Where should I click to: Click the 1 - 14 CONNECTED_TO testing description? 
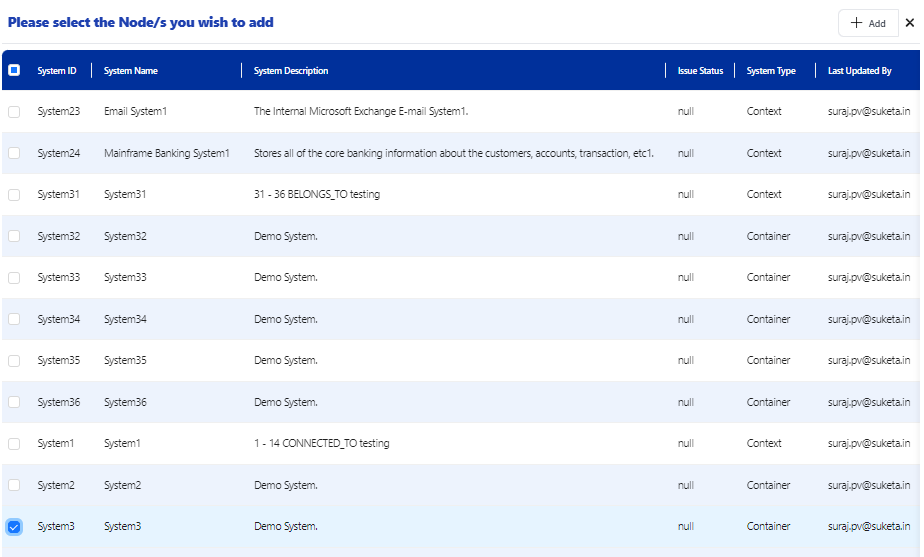tap(321, 444)
